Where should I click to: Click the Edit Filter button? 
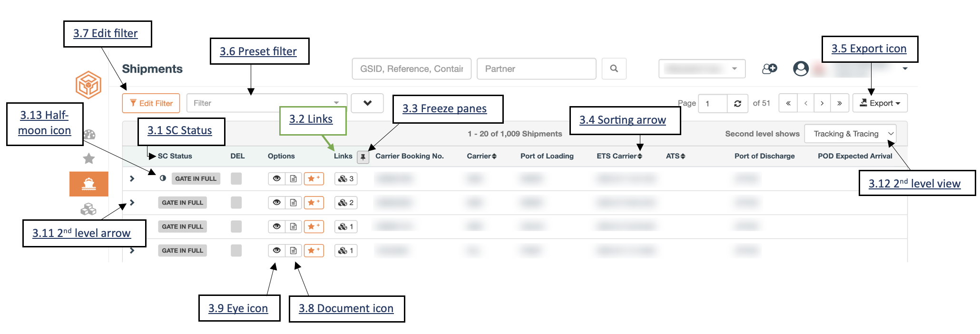[x=151, y=103]
